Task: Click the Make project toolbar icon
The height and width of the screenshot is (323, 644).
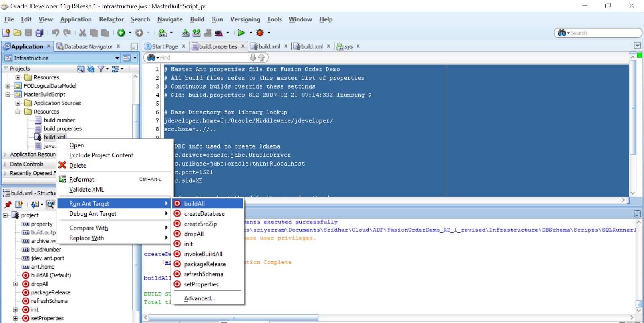Action: 186,33
